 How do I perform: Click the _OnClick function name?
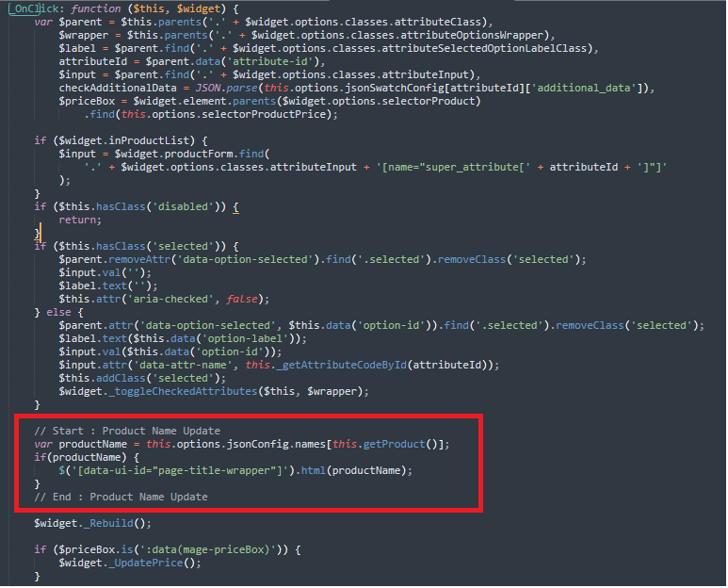click(34, 8)
